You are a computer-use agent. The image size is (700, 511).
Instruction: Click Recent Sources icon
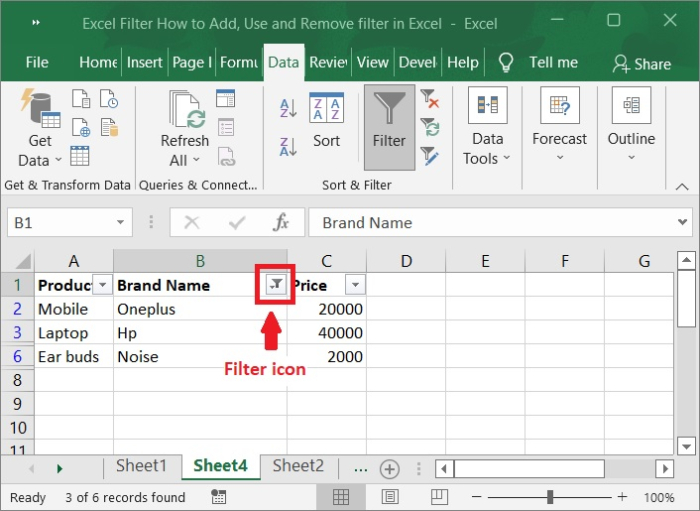(x=109, y=99)
